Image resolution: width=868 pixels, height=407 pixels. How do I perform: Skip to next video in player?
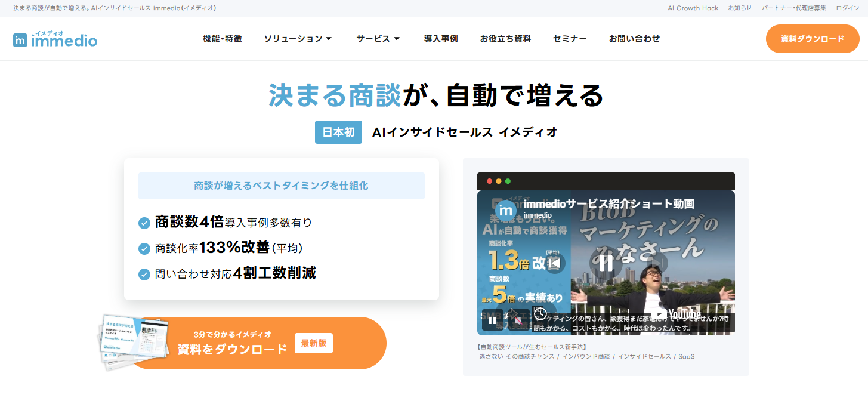pyautogui.click(x=657, y=263)
